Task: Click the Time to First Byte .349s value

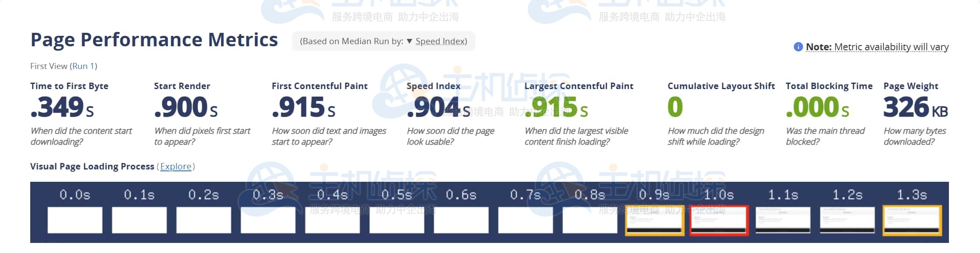Action: [x=62, y=107]
